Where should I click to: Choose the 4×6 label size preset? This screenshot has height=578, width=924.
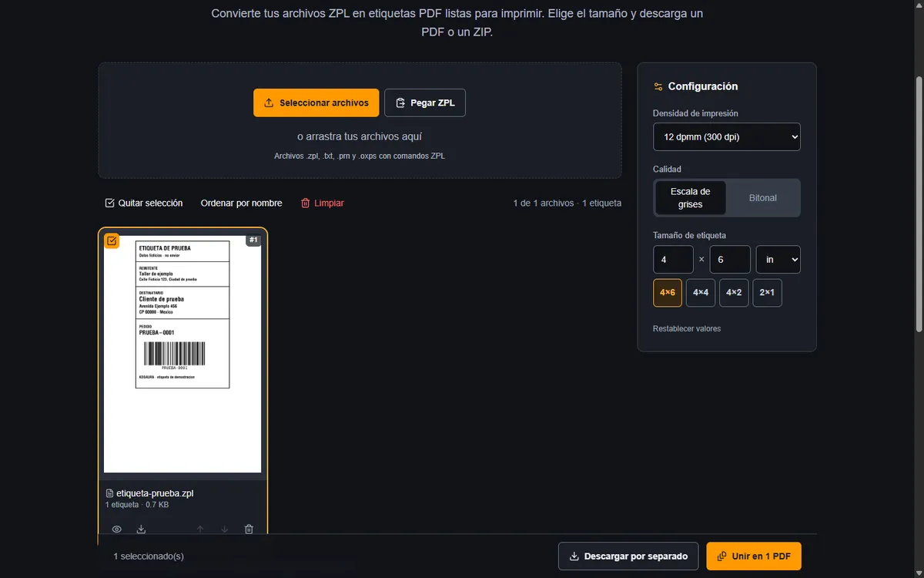point(668,293)
